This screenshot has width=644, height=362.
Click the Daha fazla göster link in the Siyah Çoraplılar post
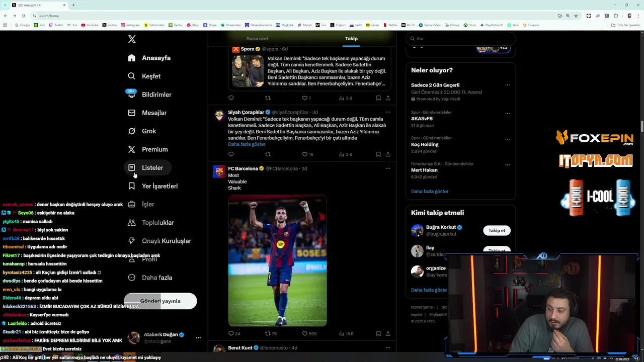[247, 144]
